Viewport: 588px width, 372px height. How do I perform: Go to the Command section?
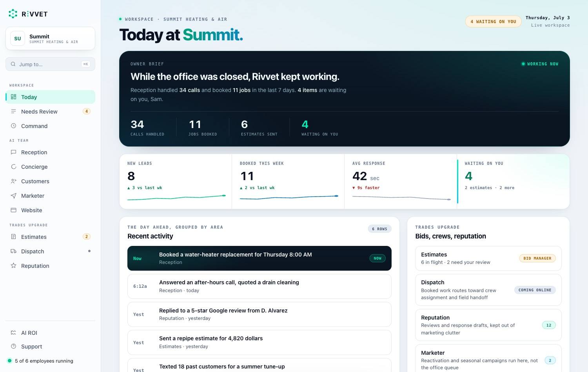50,126
